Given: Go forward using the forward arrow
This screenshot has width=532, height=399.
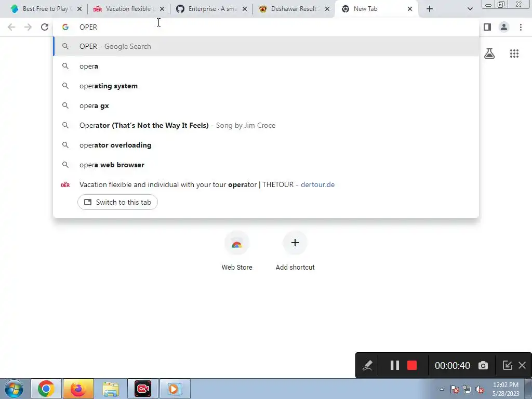Looking at the screenshot, I should pyautogui.click(x=28, y=27).
